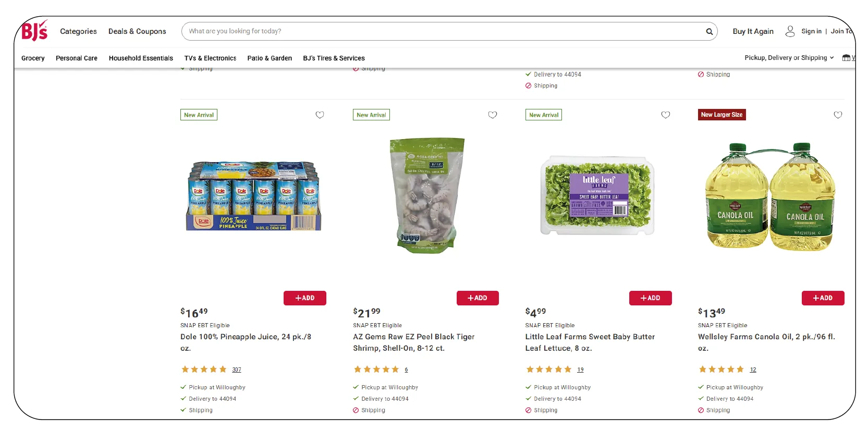Viewport: 868px width, 431px height.
Task: Open Deals & Coupons menu
Action: (x=137, y=31)
